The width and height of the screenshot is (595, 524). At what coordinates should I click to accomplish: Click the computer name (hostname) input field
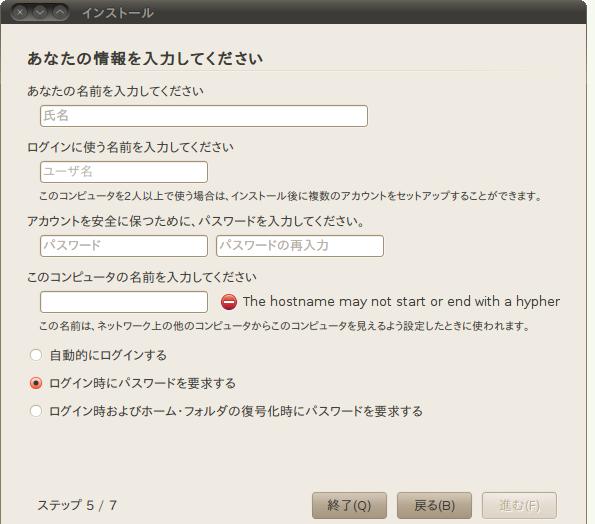(x=124, y=302)
